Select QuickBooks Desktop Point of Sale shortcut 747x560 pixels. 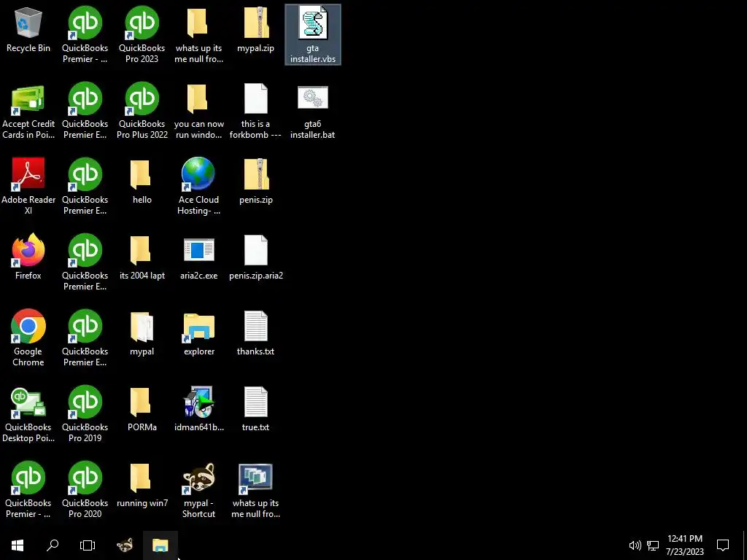[x=28, y=414]
